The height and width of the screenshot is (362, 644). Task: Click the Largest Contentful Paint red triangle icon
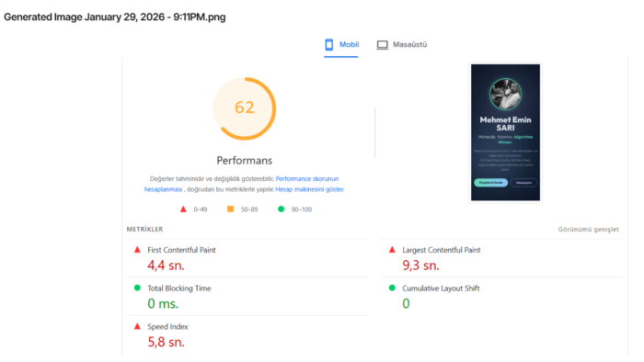click(x=392, y=249)
